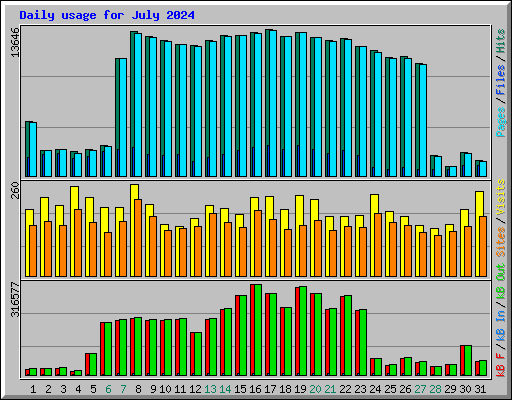Image resolution: width=512 pixels, height=400 pixels.
Task: Click green weekend day label 7
Action: 123,389
